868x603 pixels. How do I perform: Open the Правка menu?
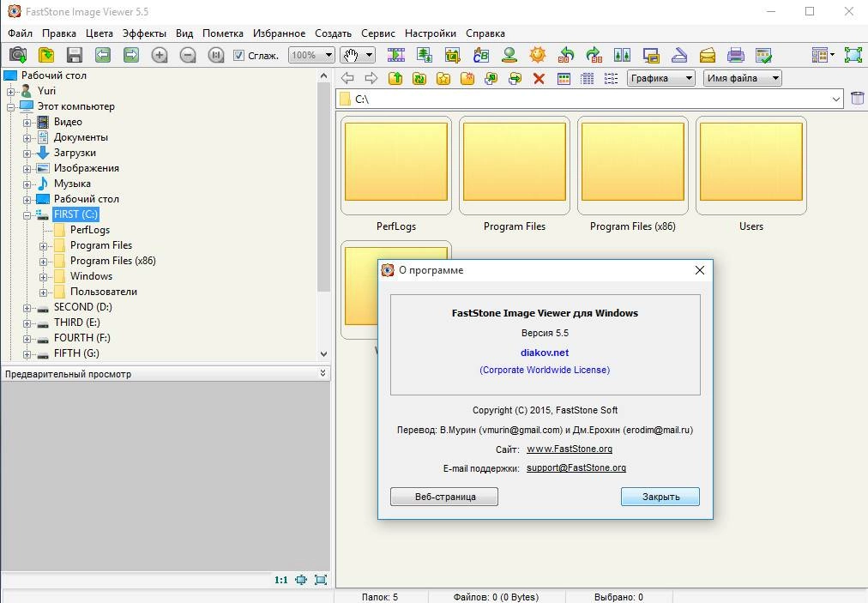tap(59, 33)
